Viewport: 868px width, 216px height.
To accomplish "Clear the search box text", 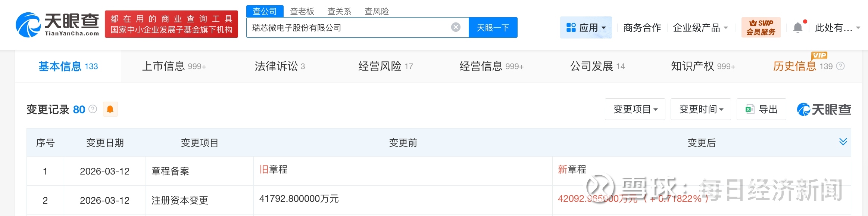I will (456, 27).
